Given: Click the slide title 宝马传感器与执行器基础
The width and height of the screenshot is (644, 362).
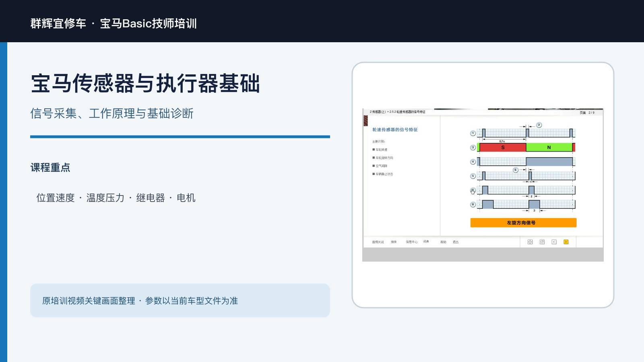Looking at the screenshot, I should (145, 83).
